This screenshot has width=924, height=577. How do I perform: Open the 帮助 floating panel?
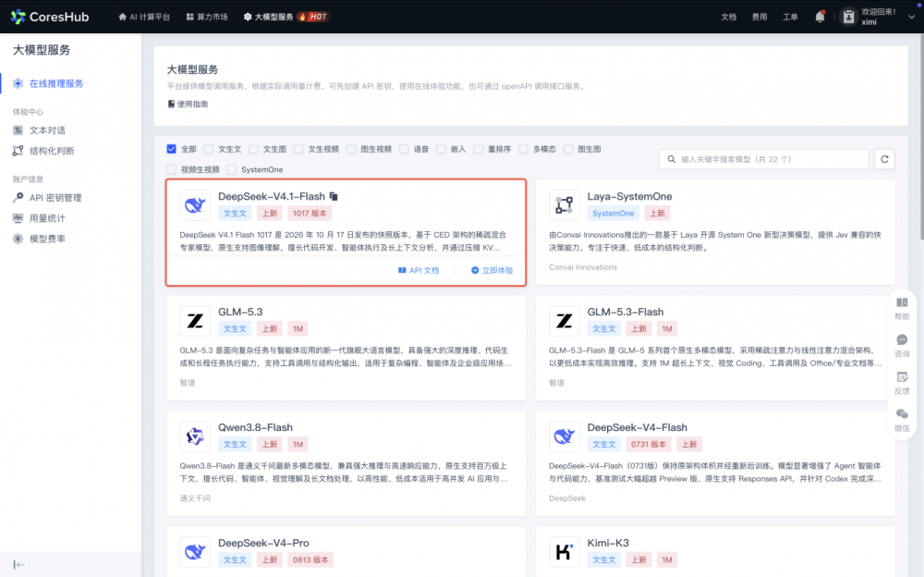pos(902,309)
